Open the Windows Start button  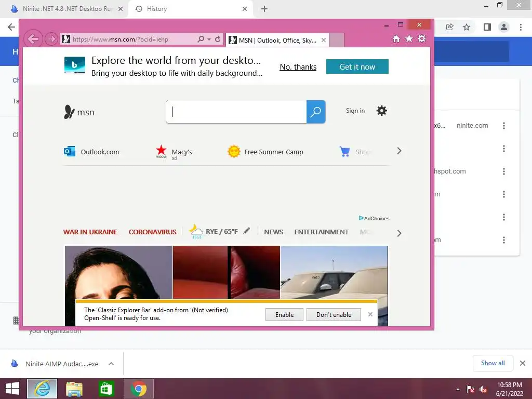tap(12, 389)
